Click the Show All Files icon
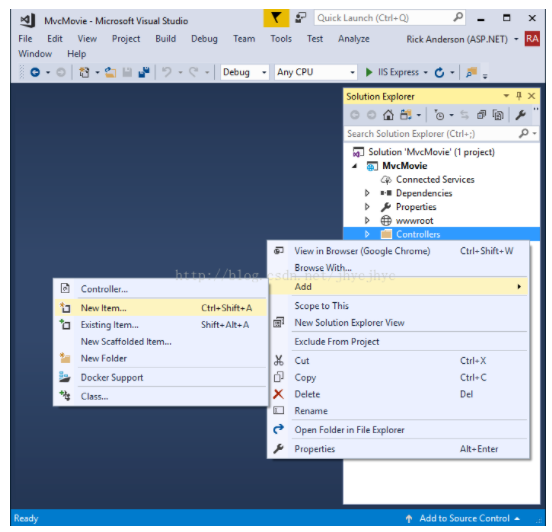The height and width of the screenshot is (532, 552). [498, 115]
